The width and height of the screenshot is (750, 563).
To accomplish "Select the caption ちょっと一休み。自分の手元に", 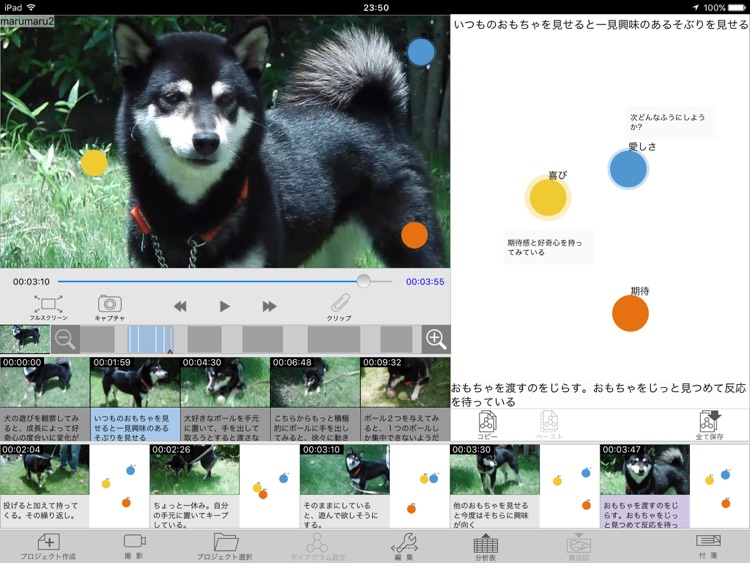I will [195, 512].
